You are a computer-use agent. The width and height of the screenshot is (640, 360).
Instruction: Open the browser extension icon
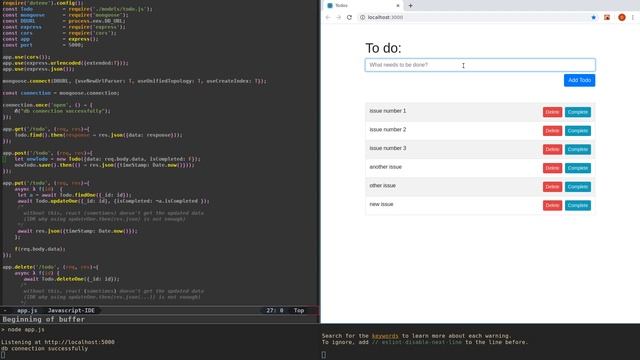[607, 17]
